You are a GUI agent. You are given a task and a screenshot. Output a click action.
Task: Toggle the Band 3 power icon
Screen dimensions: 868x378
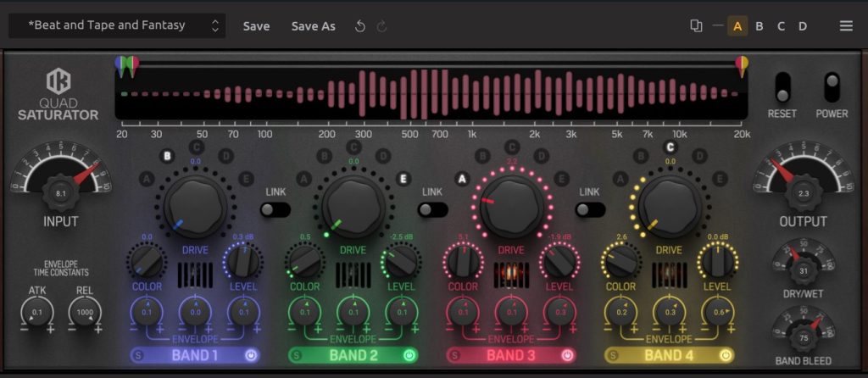coord(568,355)
